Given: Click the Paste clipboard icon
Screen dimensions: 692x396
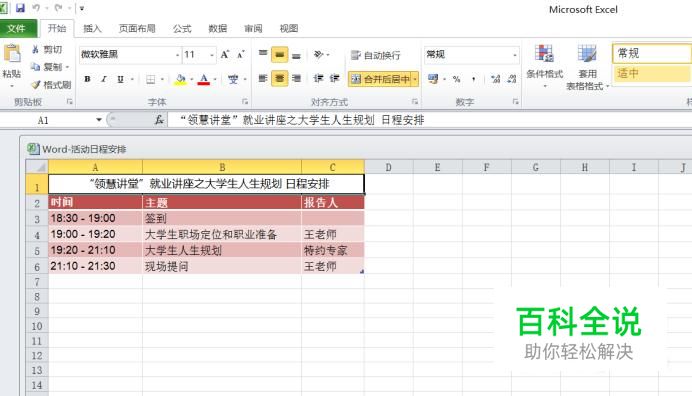Looking at the screenshot, I should [12, 54].
